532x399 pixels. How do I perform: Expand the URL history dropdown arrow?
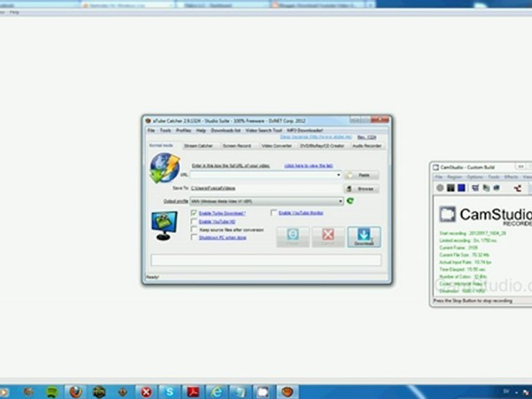(338, 175)
